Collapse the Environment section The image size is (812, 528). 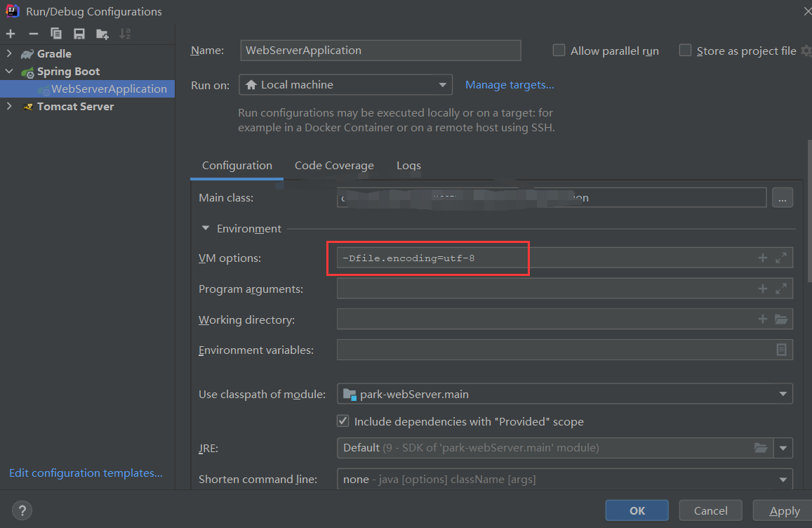click(x=206, y=228)
